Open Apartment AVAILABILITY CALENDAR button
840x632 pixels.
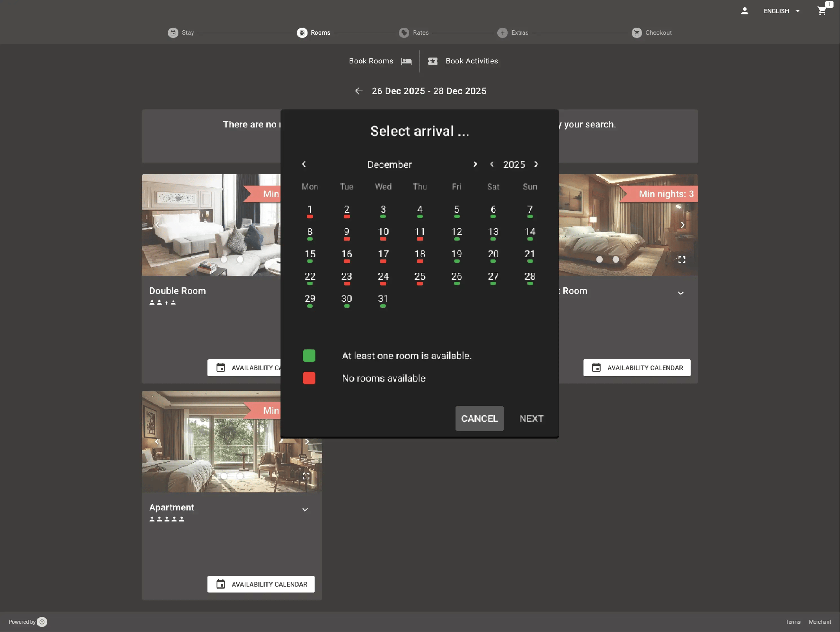pyautogui.click(x=261, y=584)
